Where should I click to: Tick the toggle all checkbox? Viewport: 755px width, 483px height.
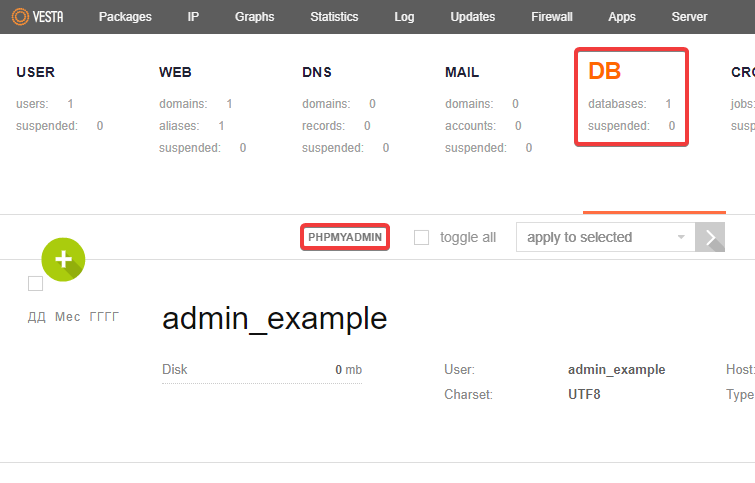tap(422, 237)
